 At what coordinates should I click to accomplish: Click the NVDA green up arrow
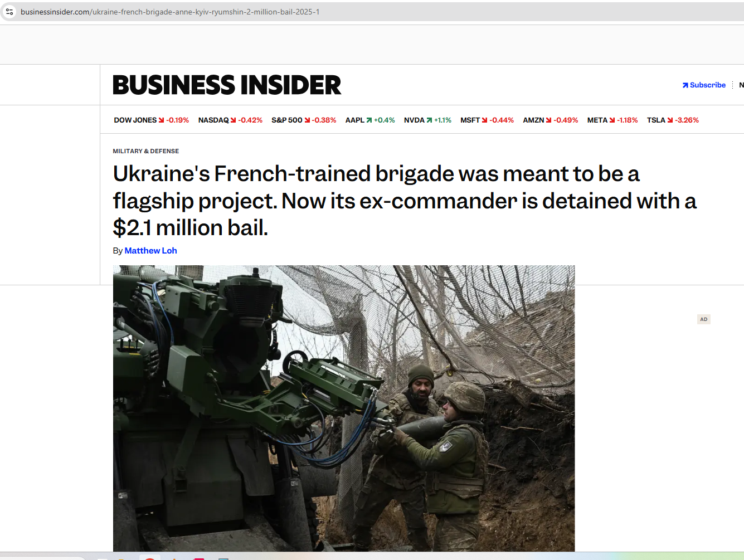click(x=429, y=120)
